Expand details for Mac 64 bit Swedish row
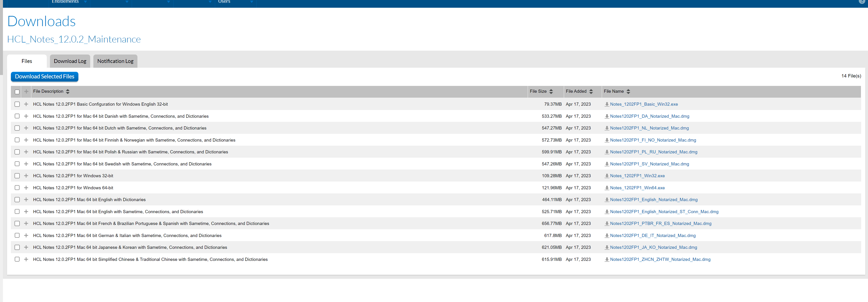 point(26,164)
